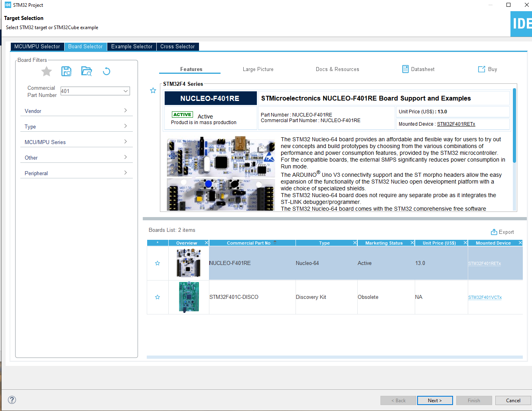Expand the Vendor filter
Viewport: 532px width, 411px height.
coord(76,111)
